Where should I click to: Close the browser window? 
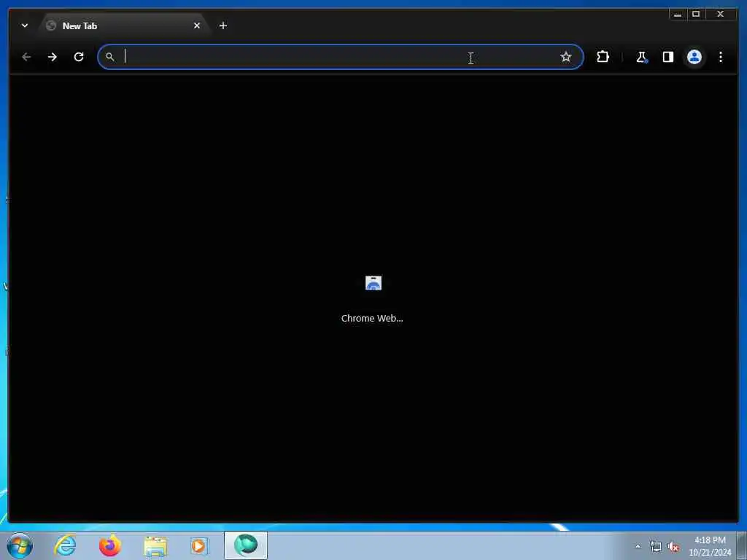[x=720, y=15]
